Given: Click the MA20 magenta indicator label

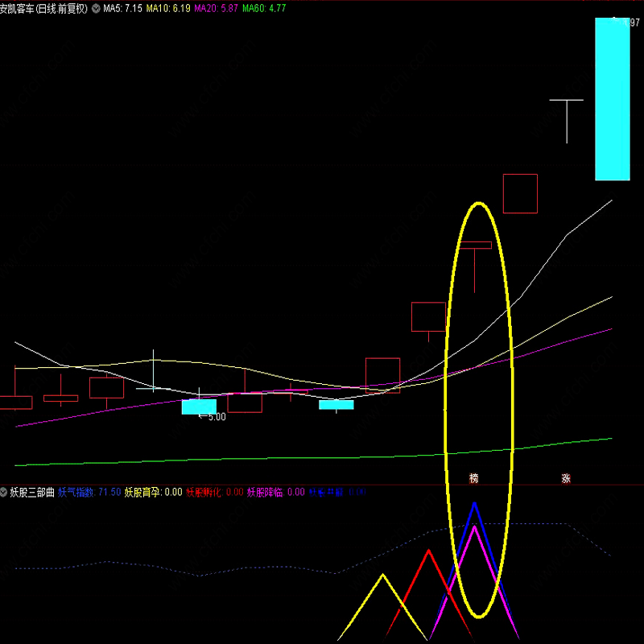Looking at the screenshot, I should coord(216,8).
